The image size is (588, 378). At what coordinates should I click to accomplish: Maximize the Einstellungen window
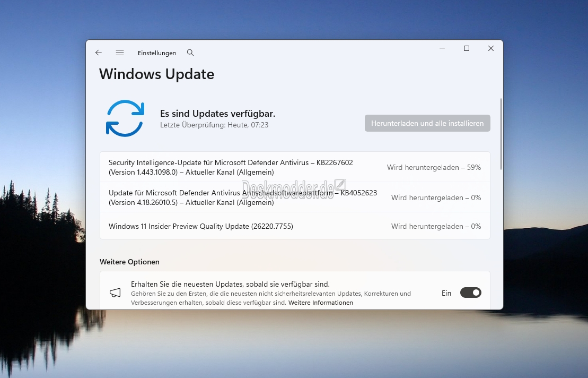coord(467,48)
